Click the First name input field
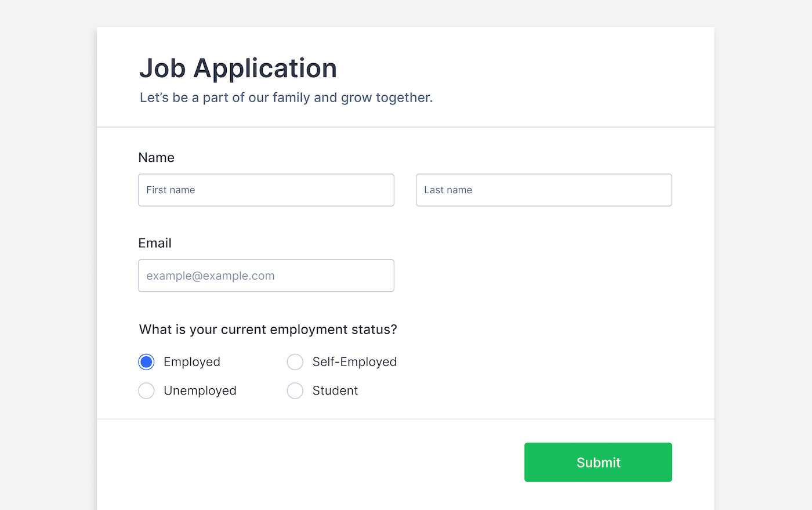Image resolution: width=812 pixels, height=510 pixels. pos(266,190)
